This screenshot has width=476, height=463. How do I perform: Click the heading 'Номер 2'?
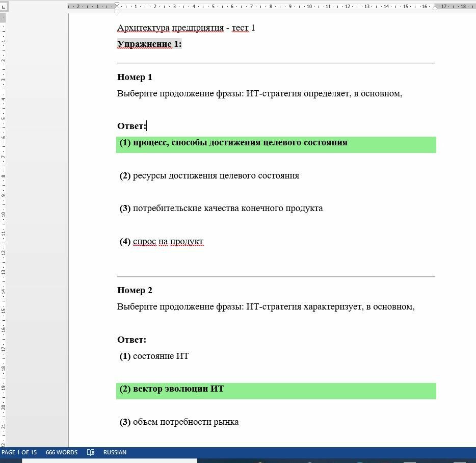pyautogui.click(x=135, y=291)
